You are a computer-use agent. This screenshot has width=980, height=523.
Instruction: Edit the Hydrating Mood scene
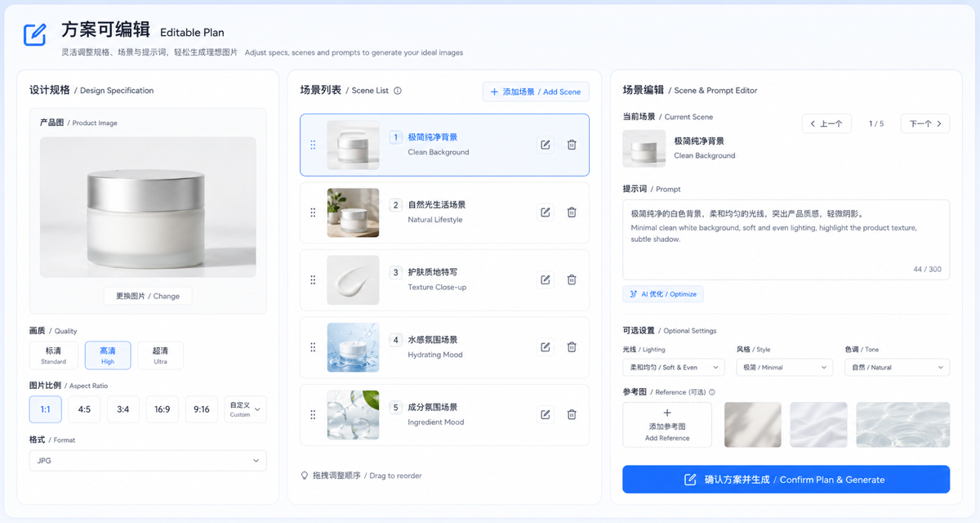click(545, 347)
